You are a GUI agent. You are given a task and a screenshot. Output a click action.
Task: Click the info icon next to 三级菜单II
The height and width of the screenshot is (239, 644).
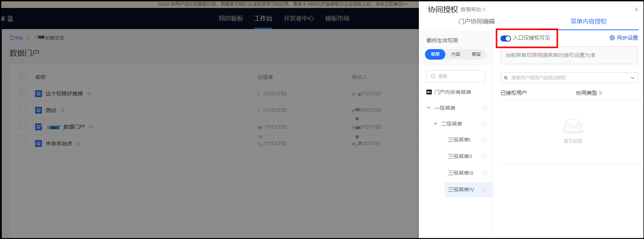point(485,156)
